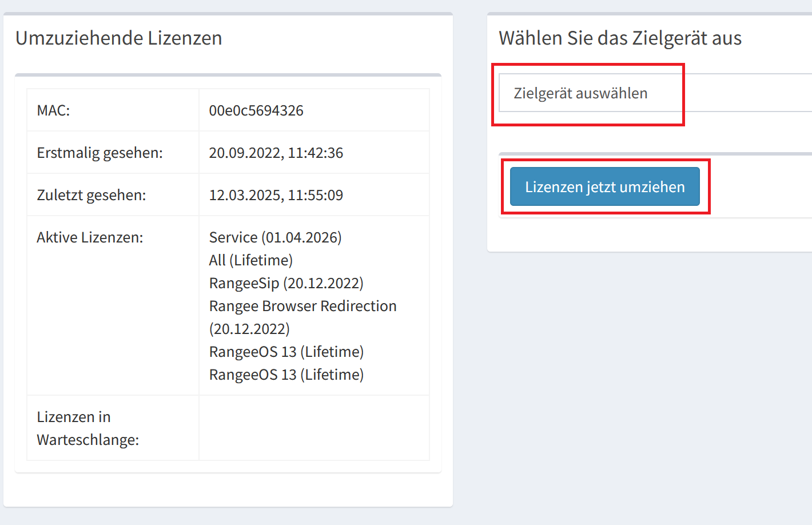This screenshot has height=525, width=812.
Task: Select the Zuletzt gesehen label
Action: (91, 195)
